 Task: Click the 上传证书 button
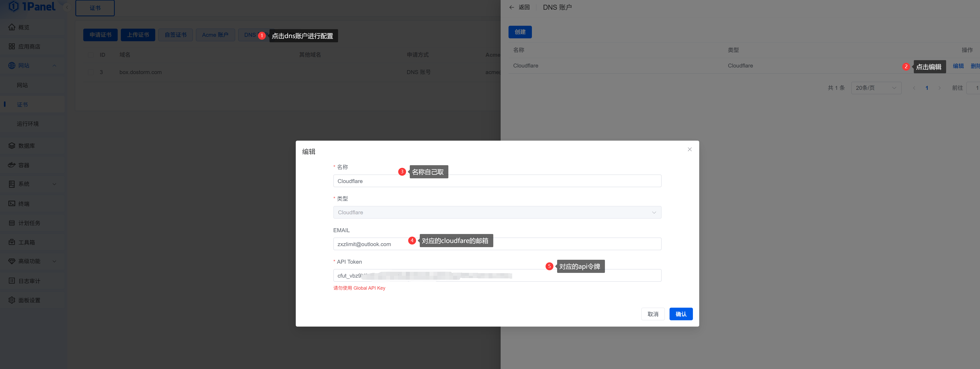pos(138,35)
